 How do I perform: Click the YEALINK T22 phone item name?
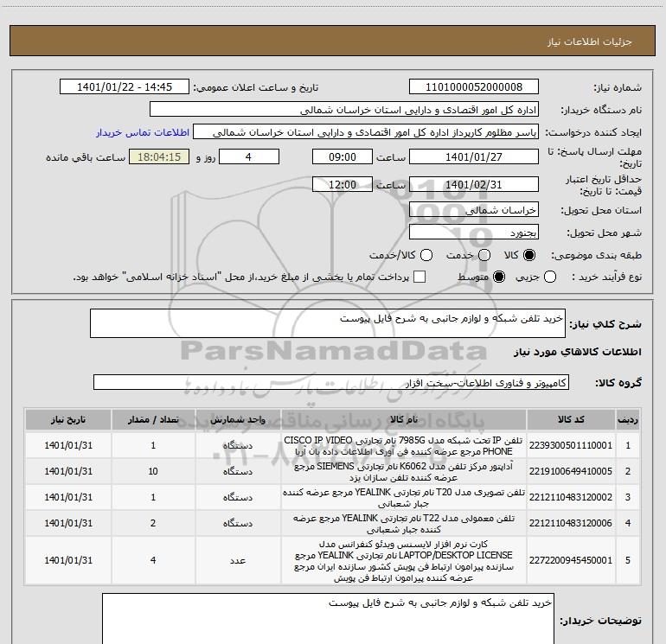[404, 523]
